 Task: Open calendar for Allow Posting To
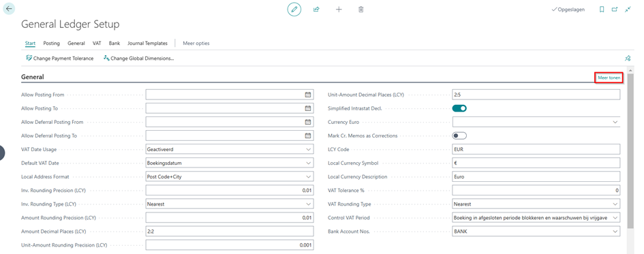click(x=307, y=108)
